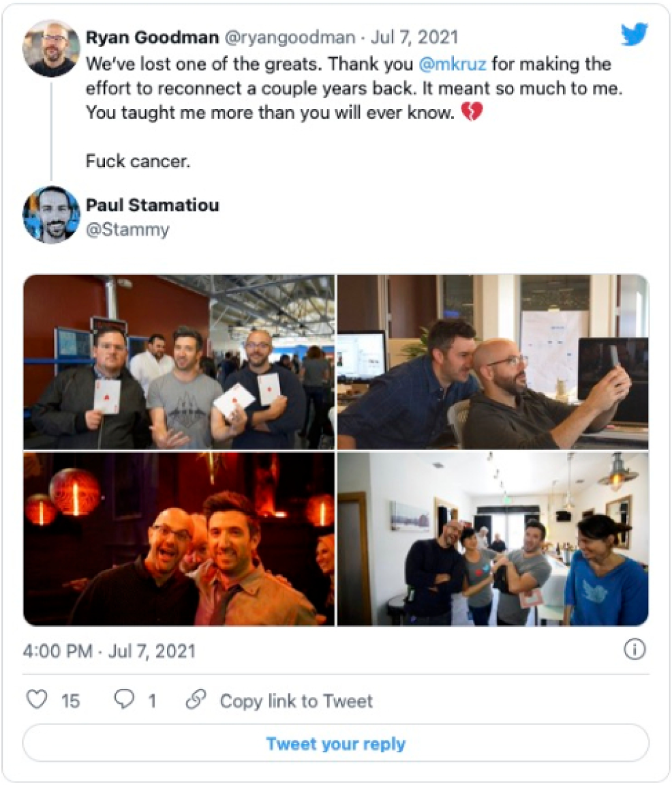Click Copy link to Tweet

(x=296, y=701)
